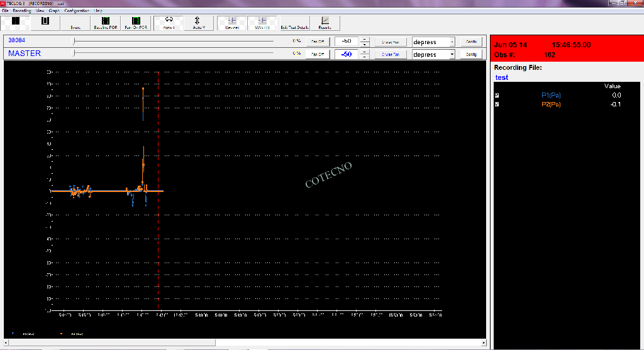644x350 pixels.
Task: Enable Auto X axis scaling
Action: tap(169, 23)
